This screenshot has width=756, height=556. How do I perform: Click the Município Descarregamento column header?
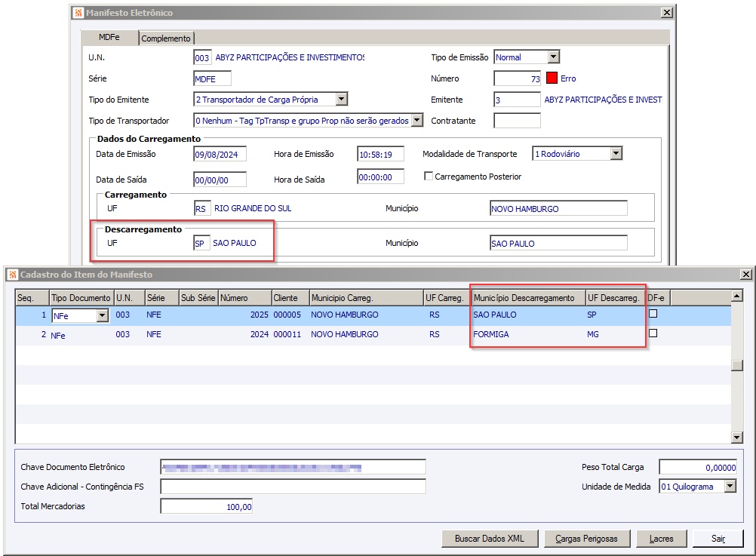[x=528, y=298]
